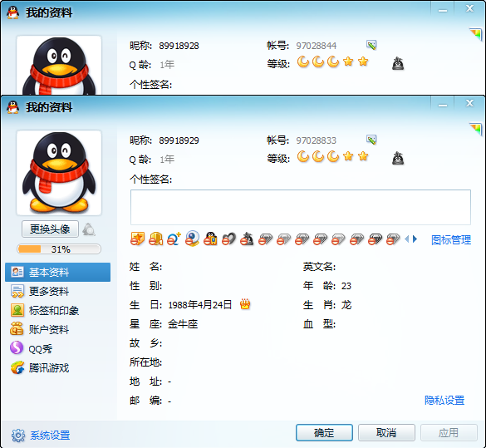The height and width of the screenshot is (448, 486).
Task: Click the age value 23
Action: pyautogui.click(x=346, y=286)
